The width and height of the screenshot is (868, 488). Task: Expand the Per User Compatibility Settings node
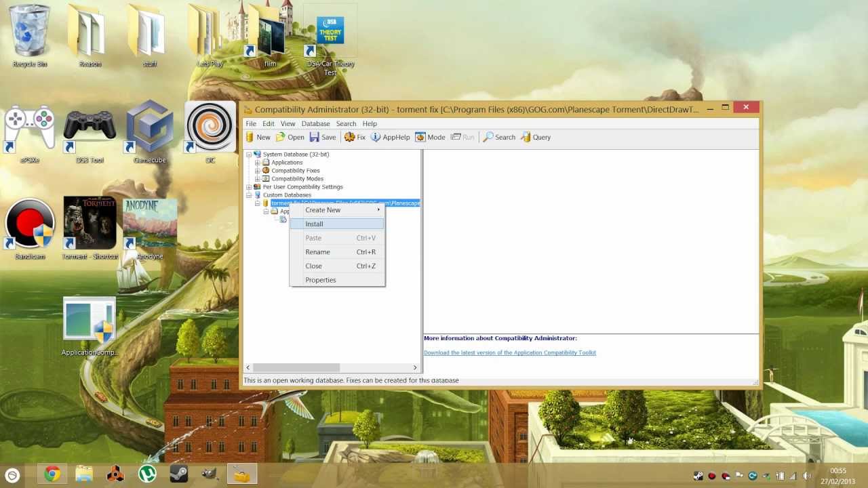pos(249,187)
